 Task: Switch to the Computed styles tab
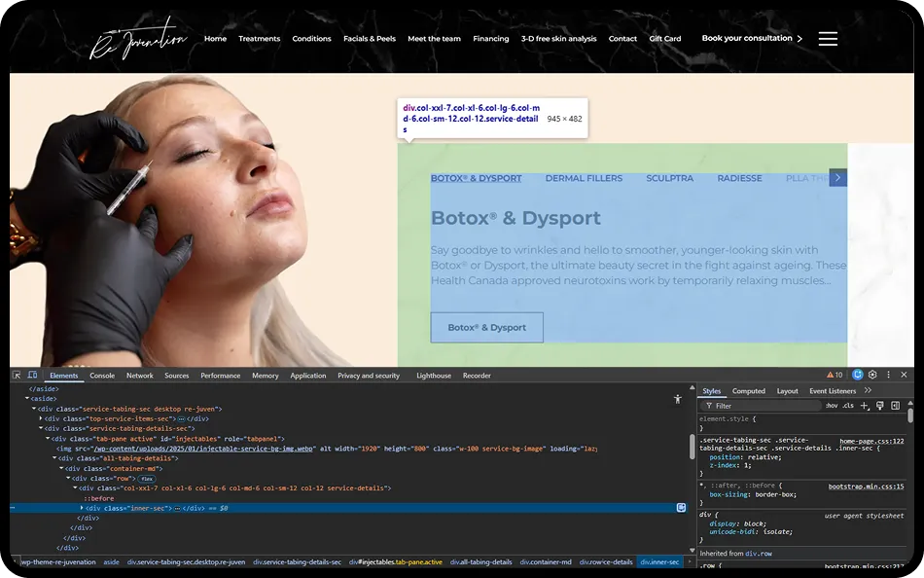[748, 390]
